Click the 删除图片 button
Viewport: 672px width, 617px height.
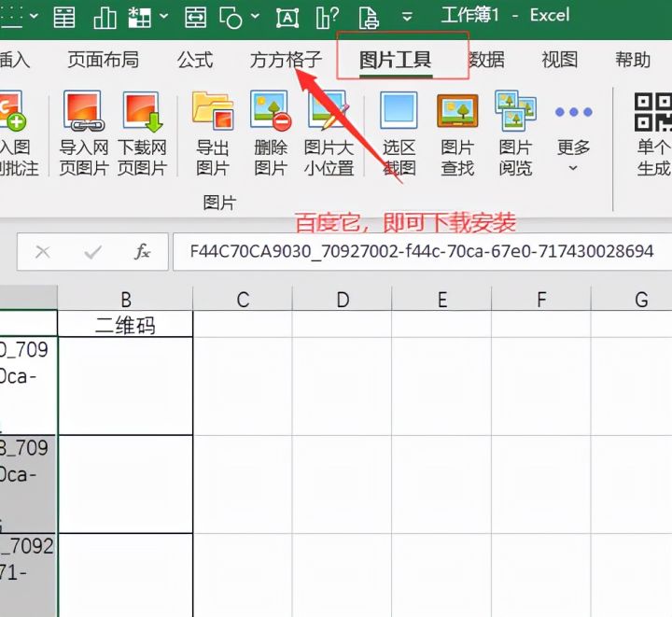271,133
